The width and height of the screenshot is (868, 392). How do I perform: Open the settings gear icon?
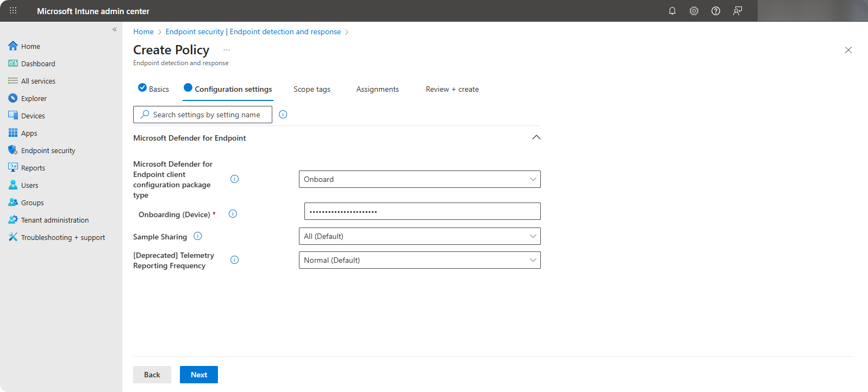pos(694,11)
